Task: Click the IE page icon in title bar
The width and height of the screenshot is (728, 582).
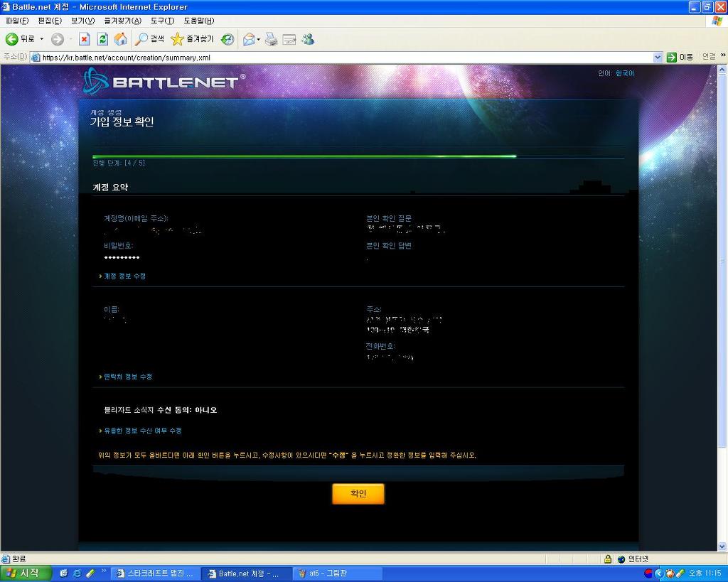Action: (6, 7)
